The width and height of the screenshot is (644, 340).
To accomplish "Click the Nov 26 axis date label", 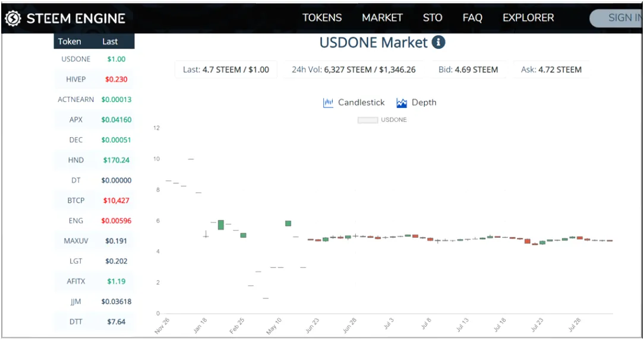I will coord(162,326).
